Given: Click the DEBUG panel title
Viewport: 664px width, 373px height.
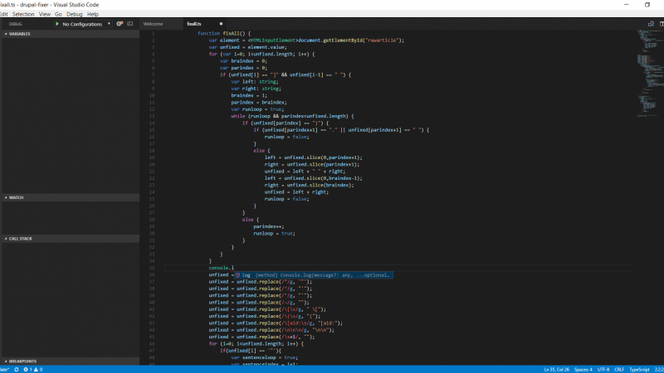Looking at the screenshot, I should point(15,24).
